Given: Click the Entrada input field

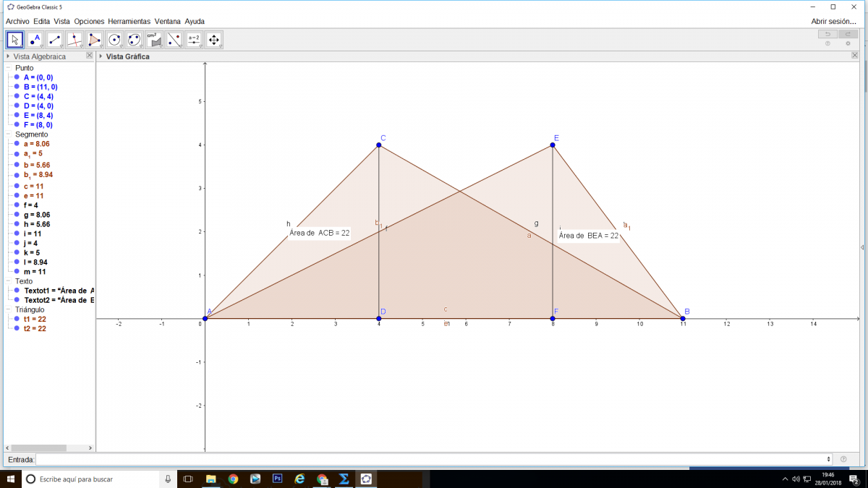Looking at the screenshot, I should [433, 459].
